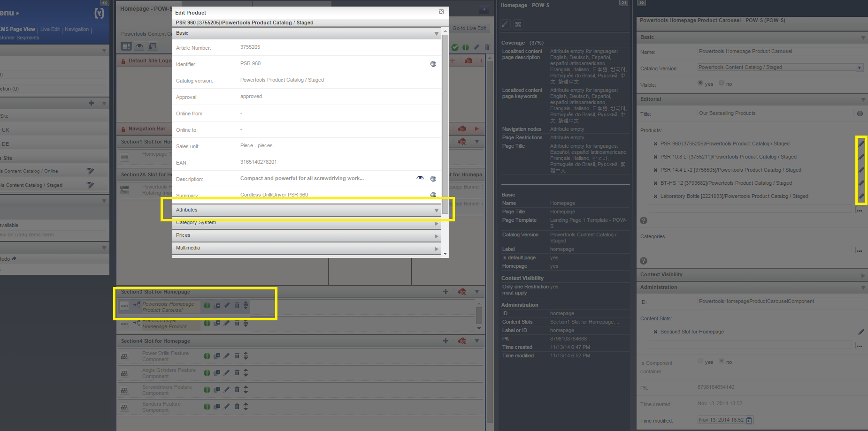868x431 pixels.
Task: Toggle visibility of Power Drills Feature Component
Action: (x=207, y=356)
